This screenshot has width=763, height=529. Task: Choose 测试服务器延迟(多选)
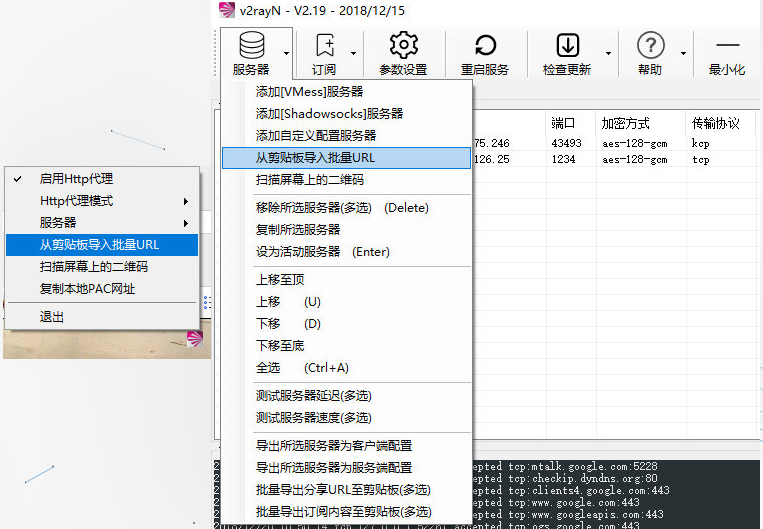346,396
